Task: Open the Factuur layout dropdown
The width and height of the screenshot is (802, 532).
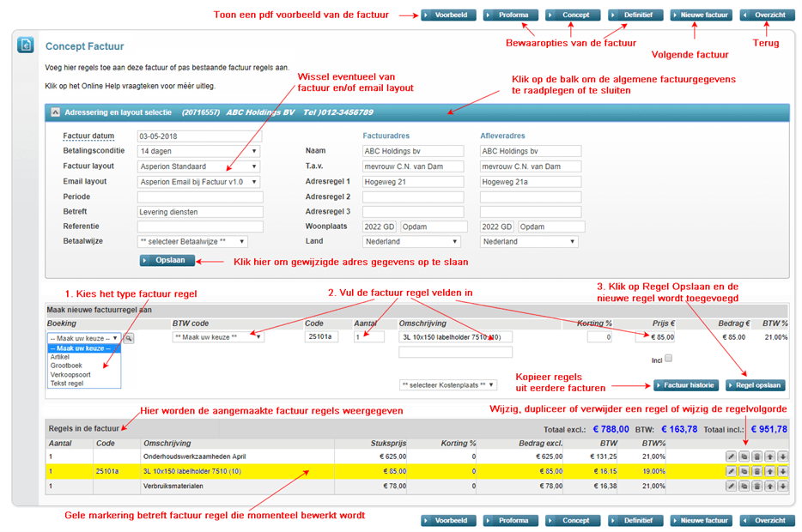Action: pos(198,166)
